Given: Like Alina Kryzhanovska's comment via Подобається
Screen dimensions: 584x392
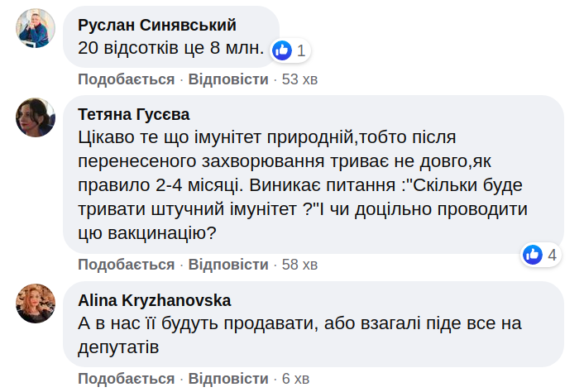Looking at the screenshot, I should point(126,379).
